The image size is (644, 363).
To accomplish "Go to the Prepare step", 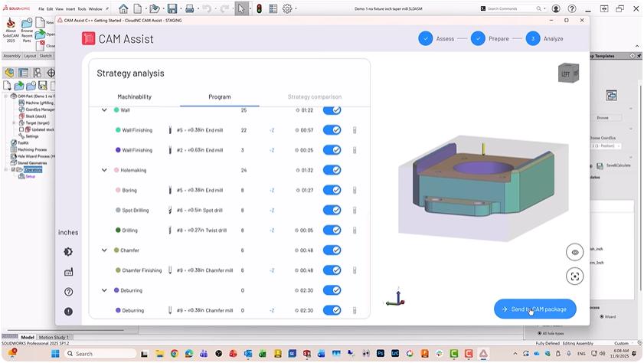I will click(x=489, y=38).
